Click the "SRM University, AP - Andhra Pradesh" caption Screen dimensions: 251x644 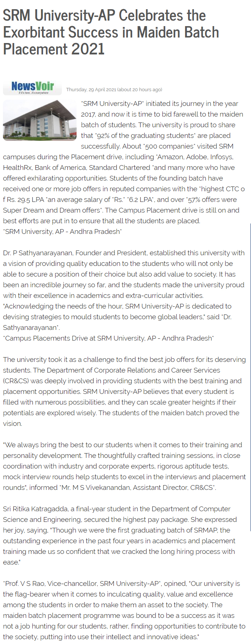coord(62,232)
